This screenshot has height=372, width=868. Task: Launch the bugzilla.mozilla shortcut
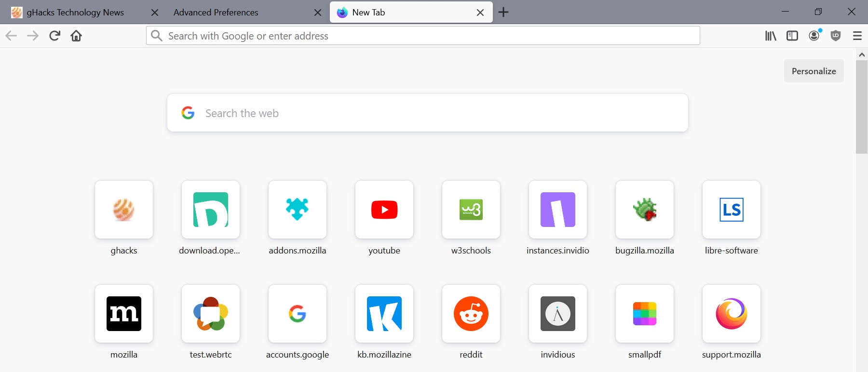(x=645, y=210)
